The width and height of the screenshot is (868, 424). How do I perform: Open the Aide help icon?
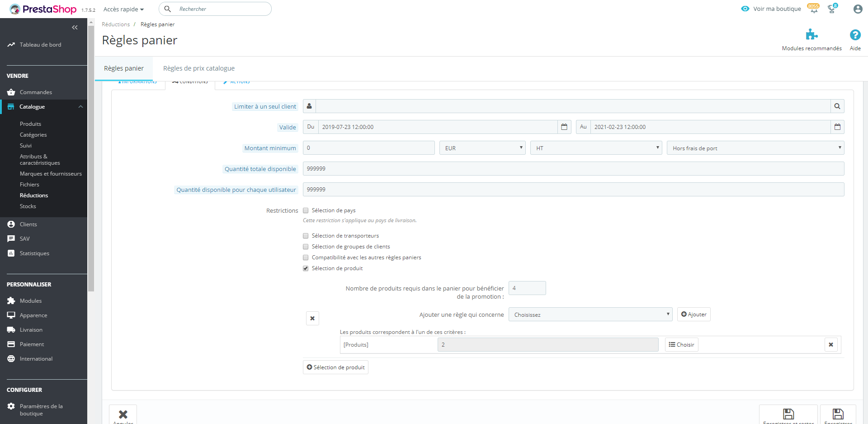click(855, 35)
